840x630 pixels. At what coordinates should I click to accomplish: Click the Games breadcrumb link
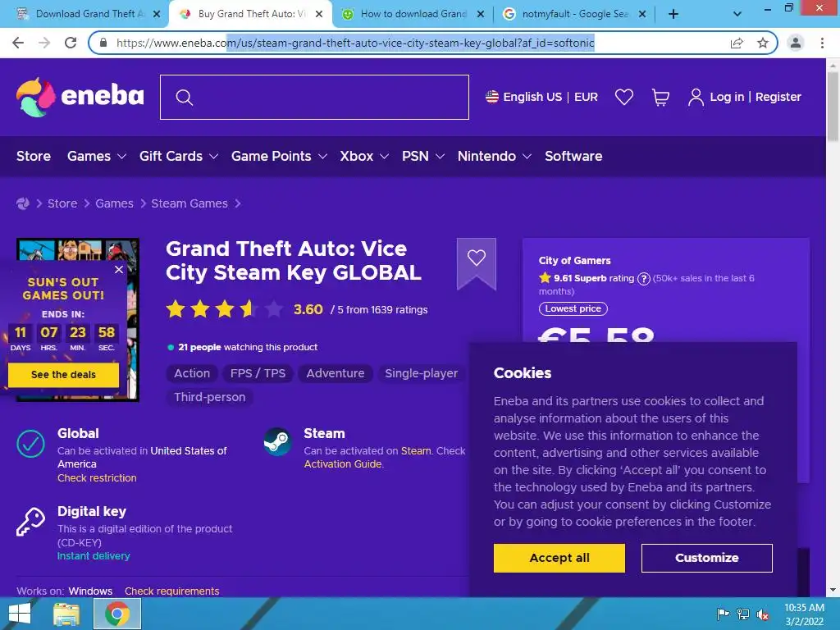point(114,203)
